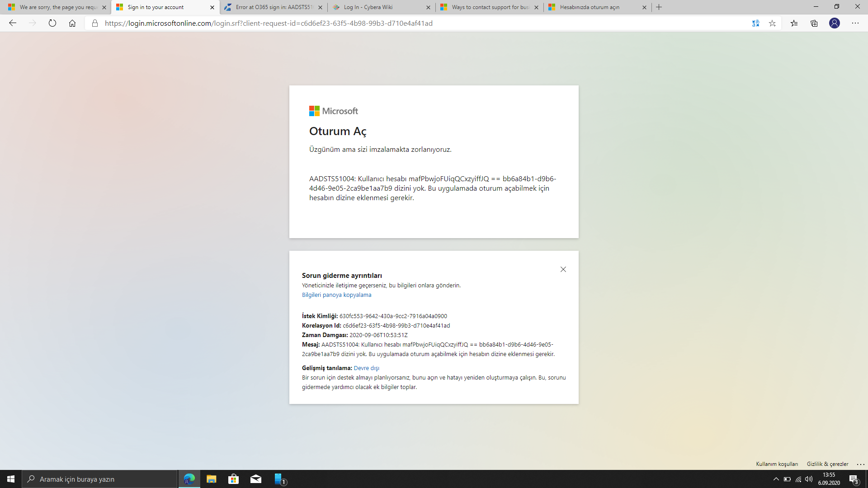
Task: Open the browser home page
Action: 72,23
